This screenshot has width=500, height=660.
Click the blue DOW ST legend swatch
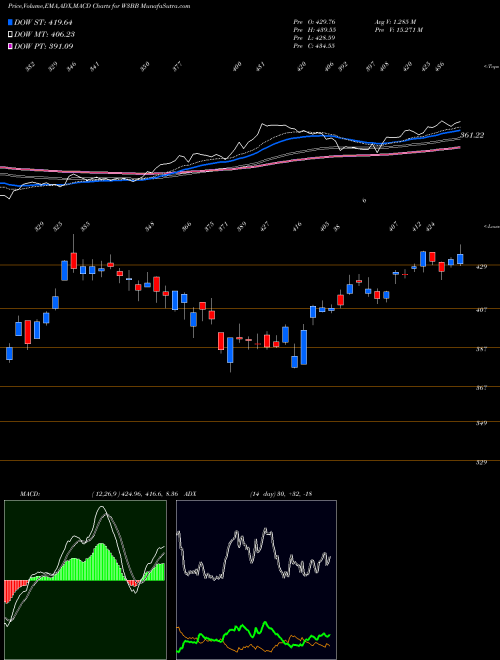[10, 23]
